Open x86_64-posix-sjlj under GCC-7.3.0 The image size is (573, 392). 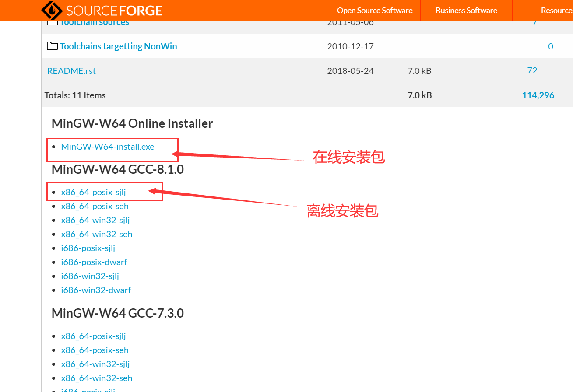(x=93, y=336)
